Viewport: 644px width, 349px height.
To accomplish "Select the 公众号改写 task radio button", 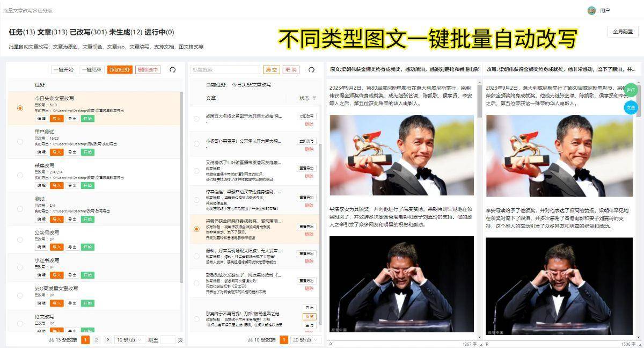I will [20, 240].
